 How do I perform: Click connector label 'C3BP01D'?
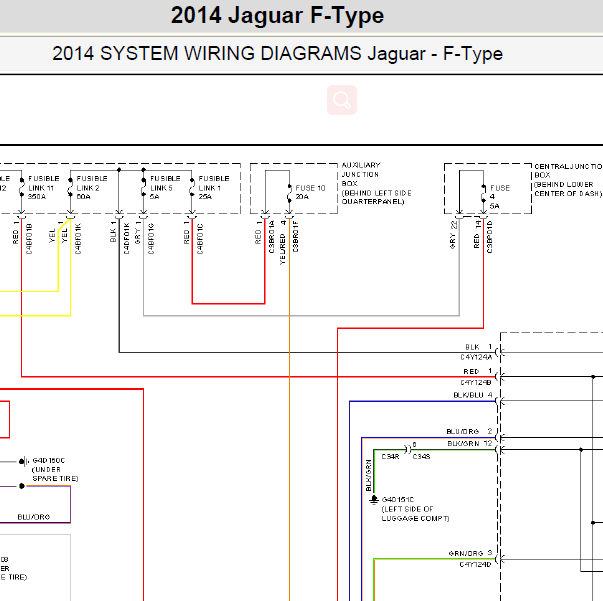[x=489, y=237]
